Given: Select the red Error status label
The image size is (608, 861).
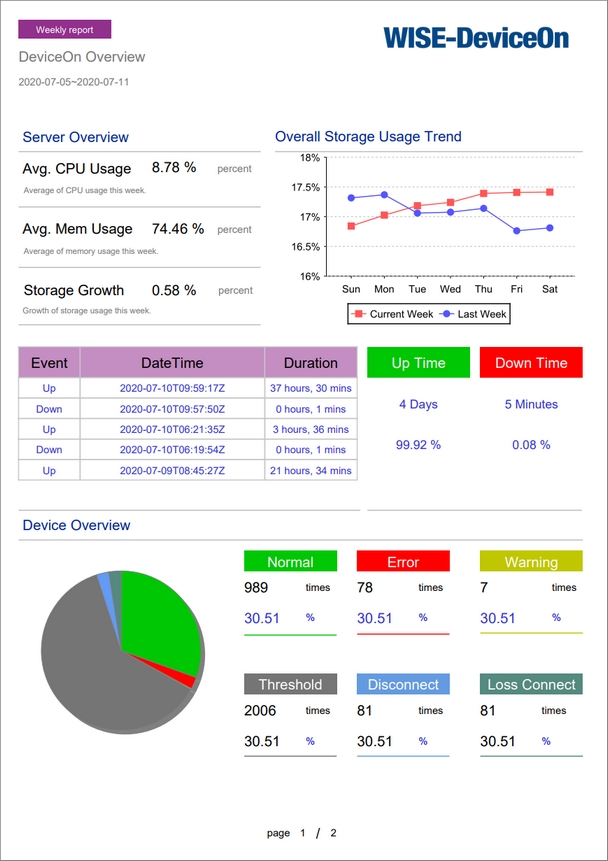Looking at the screenshot, I should (403, 562).
